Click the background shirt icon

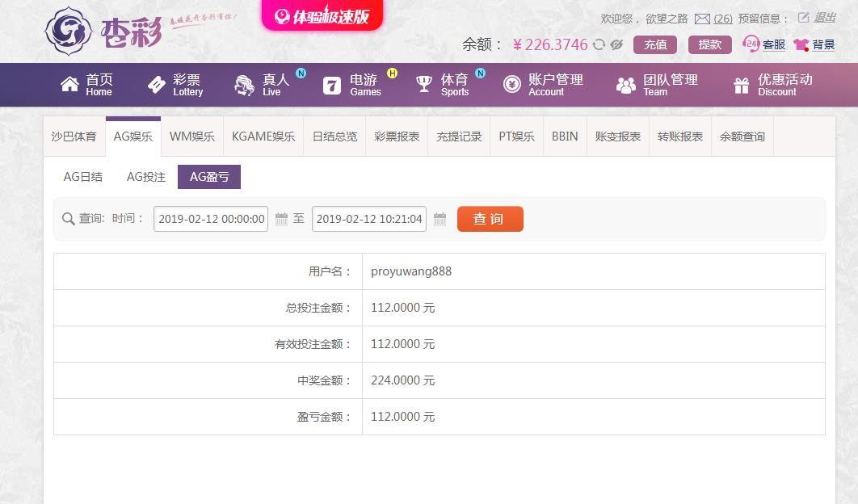click(801, 44)
